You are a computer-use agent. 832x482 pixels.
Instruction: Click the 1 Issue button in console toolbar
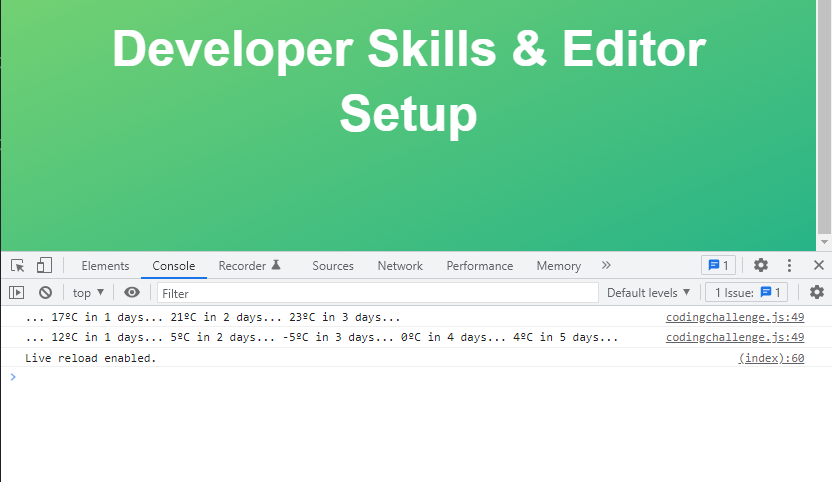point(747,292)
